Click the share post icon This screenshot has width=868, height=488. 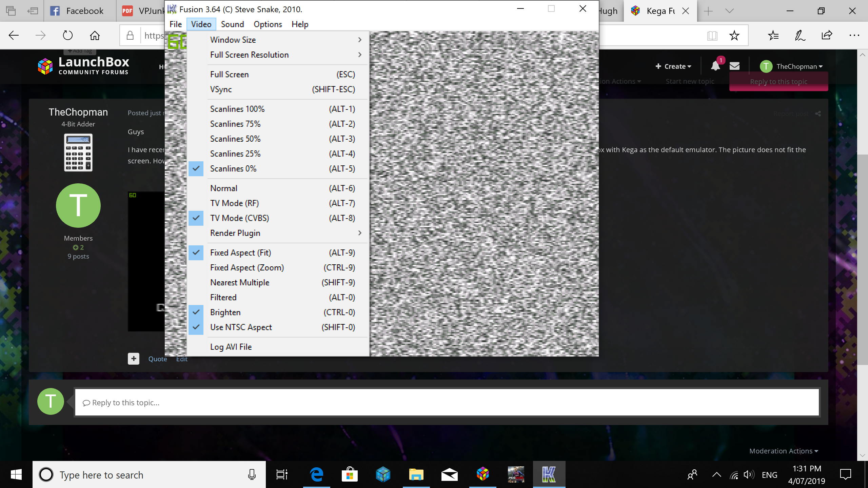pyautogui.click(x=818, y=114)
